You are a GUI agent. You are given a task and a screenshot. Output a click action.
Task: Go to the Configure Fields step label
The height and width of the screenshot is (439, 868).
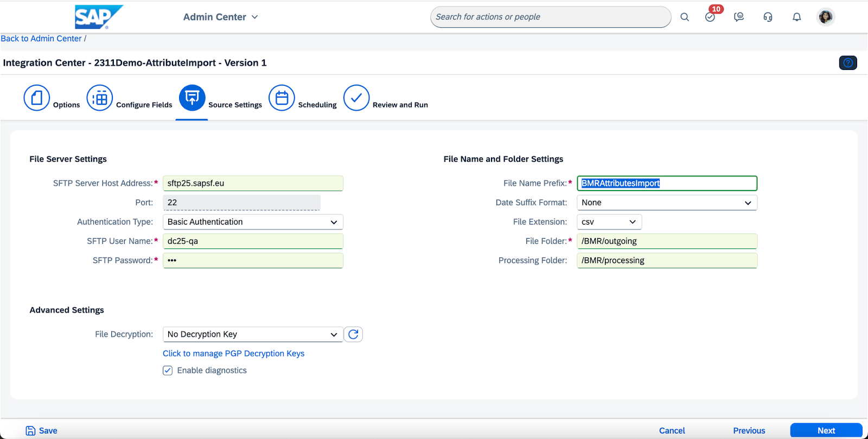point(144,105)
